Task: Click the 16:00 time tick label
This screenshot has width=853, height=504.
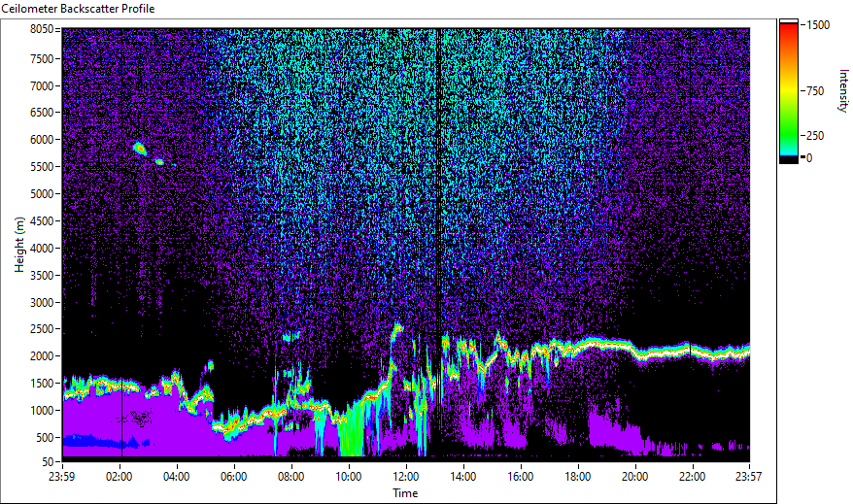Action: pyautogui.click(x=520, y=477)
